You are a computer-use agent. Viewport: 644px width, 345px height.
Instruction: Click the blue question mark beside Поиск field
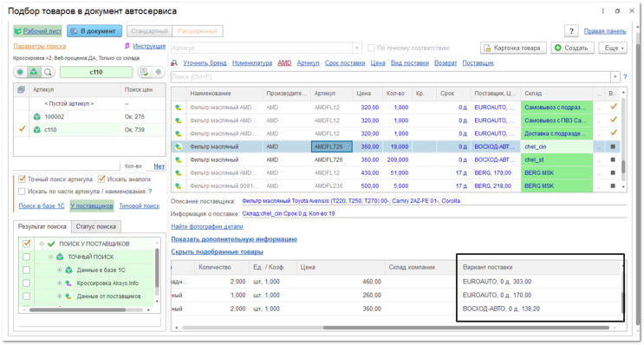point(625,77)
